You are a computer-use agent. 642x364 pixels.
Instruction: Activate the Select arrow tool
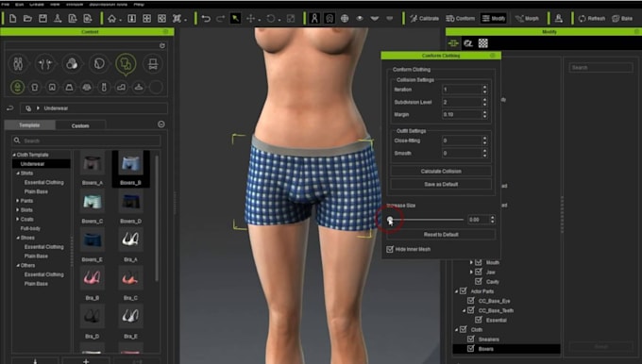235,19
